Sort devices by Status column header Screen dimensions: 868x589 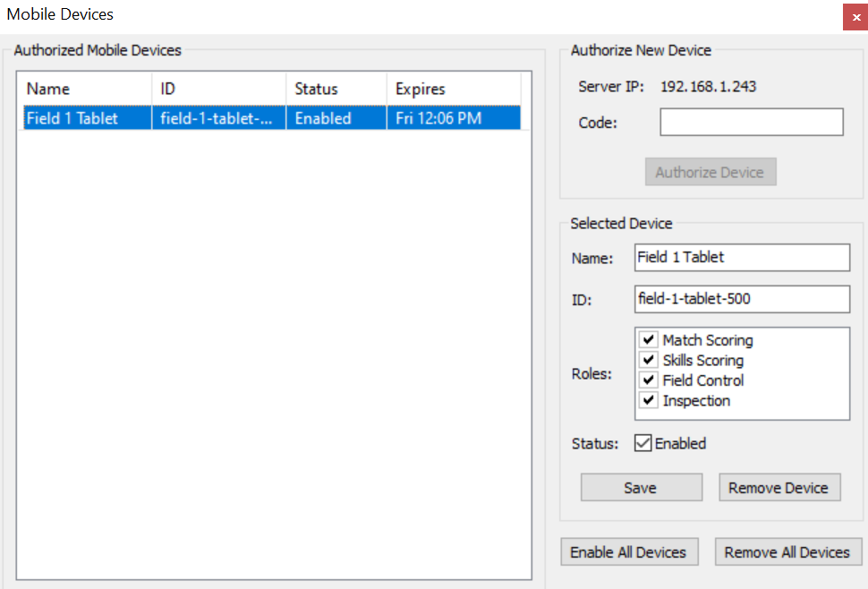(336, 89)
